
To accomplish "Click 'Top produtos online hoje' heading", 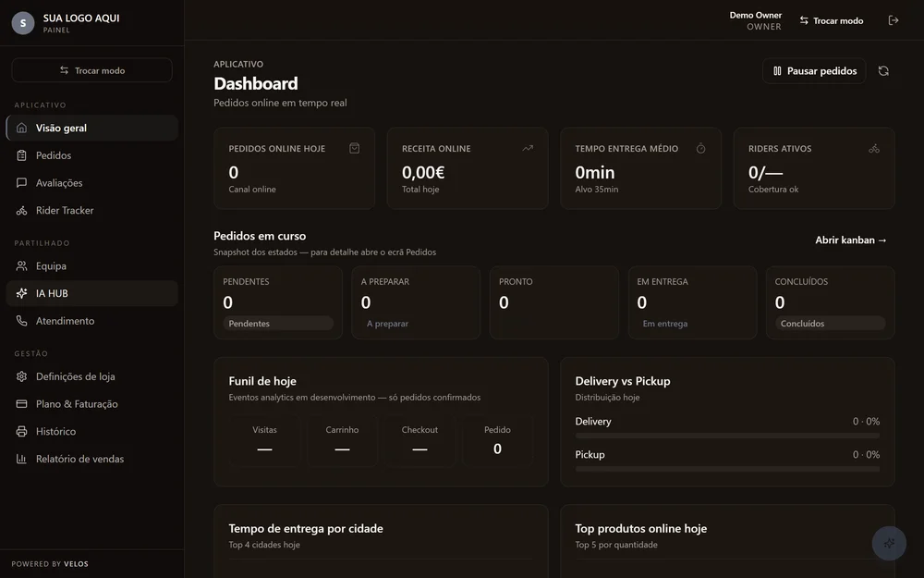I will [641, 528].
